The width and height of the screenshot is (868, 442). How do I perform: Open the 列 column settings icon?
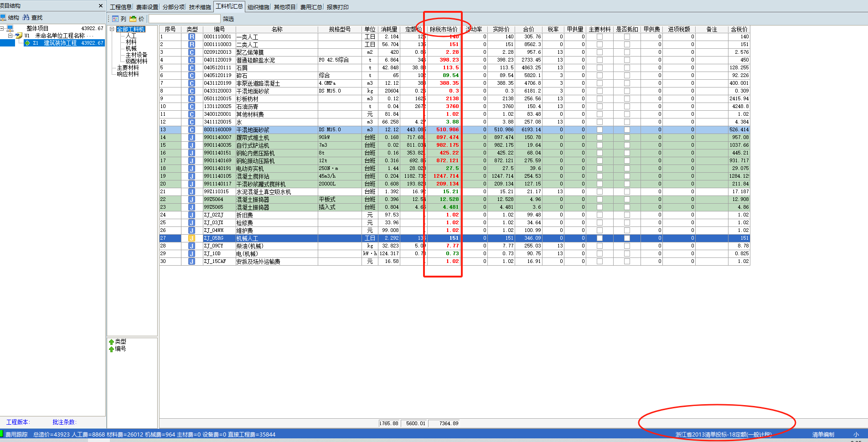point(115,19)
